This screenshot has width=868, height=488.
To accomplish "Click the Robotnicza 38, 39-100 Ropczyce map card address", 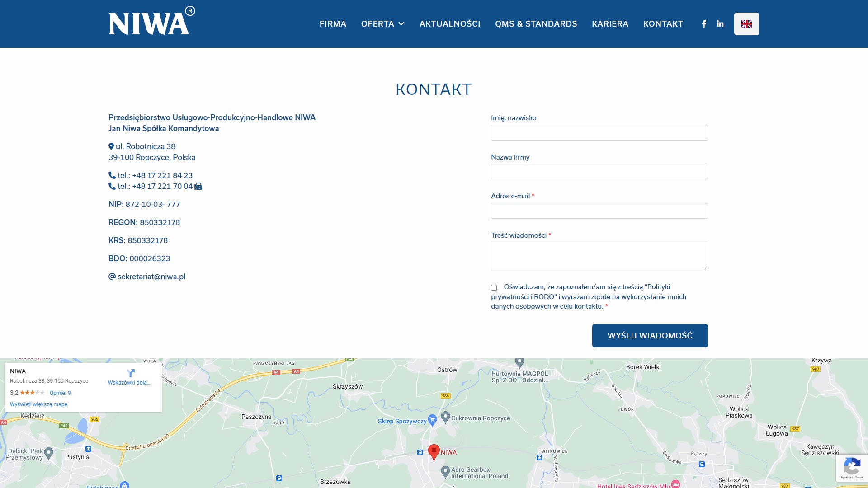I will coord(49,381).
